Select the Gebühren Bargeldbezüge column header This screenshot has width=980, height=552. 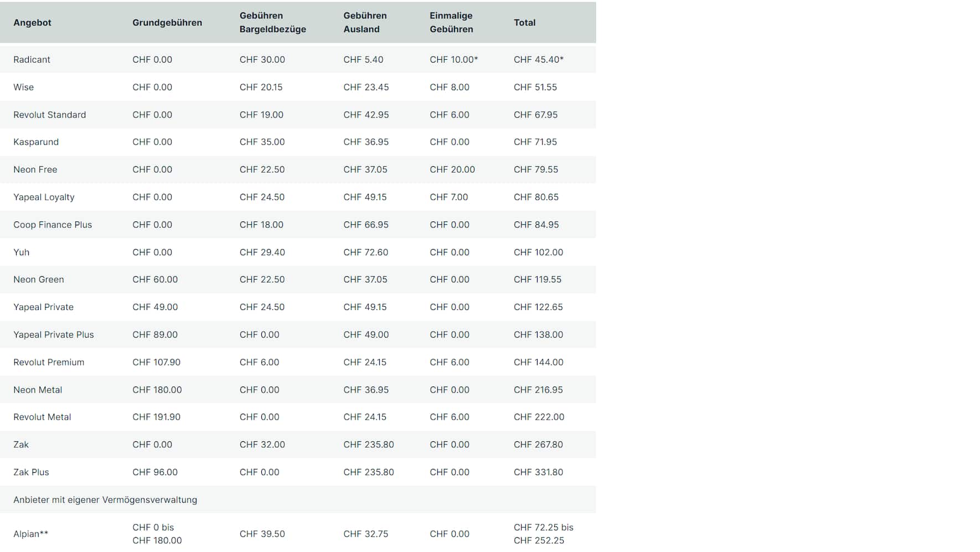pyautogui.click(x=272, y=23)
